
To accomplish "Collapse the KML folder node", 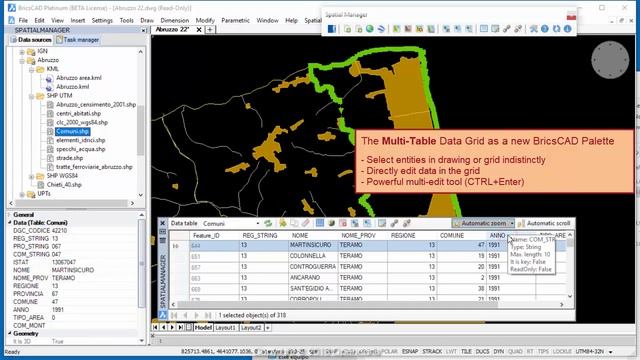I will pos(31,69).
